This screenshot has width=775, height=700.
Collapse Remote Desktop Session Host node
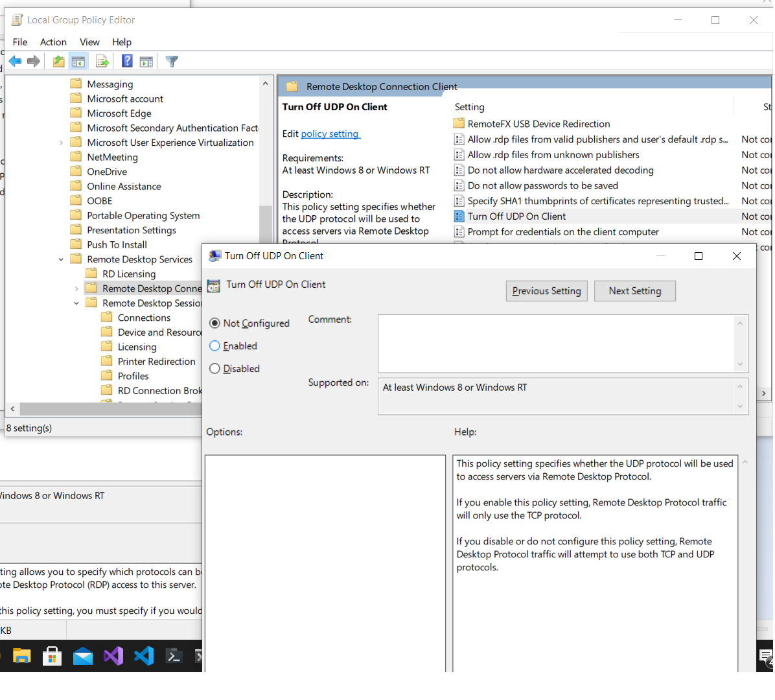[x=76, y=303]
